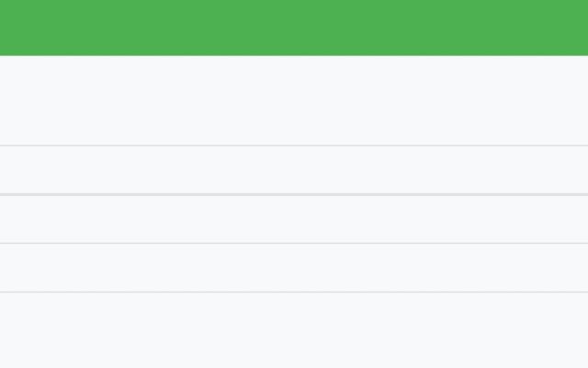Image resolution: width=588 pixels, height=368 pixels.
Task: Click the left side of the tall blank section
Action: point(18,100)
